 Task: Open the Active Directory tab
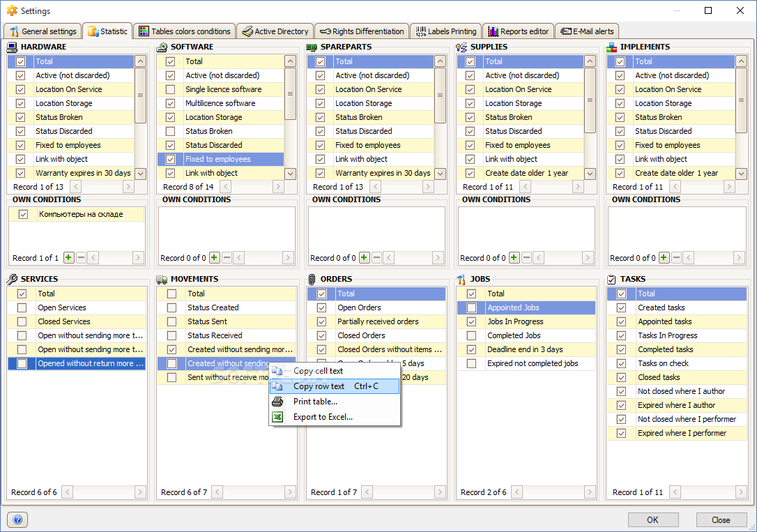pyautogui.click(x=275, y=31)
